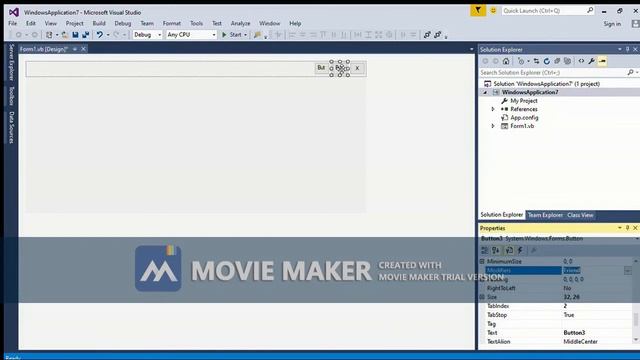Collapse the WindowsApplication7 project node
This screenshot has width=640, height=360.
(x=485, y=92)
